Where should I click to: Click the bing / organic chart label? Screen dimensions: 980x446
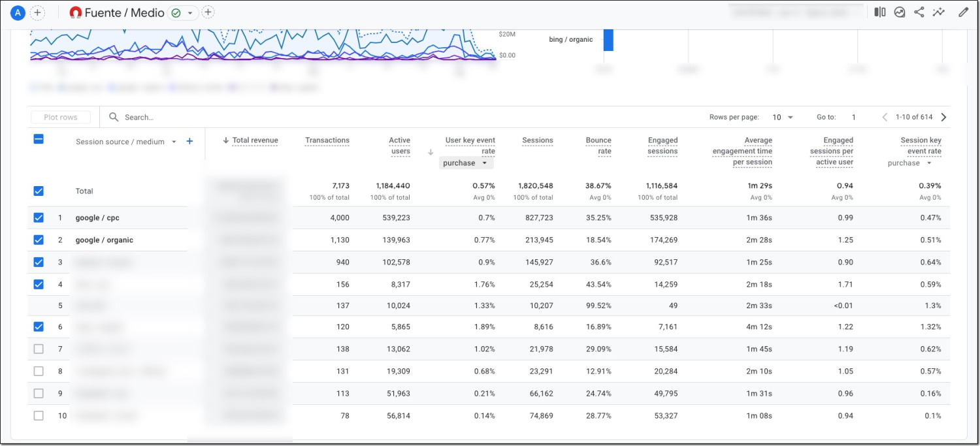[x=570, y=39]
